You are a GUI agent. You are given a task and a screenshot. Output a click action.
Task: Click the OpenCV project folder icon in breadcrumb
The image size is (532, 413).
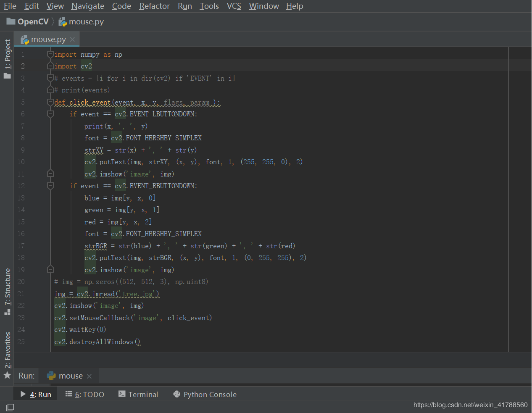point(11,21)
